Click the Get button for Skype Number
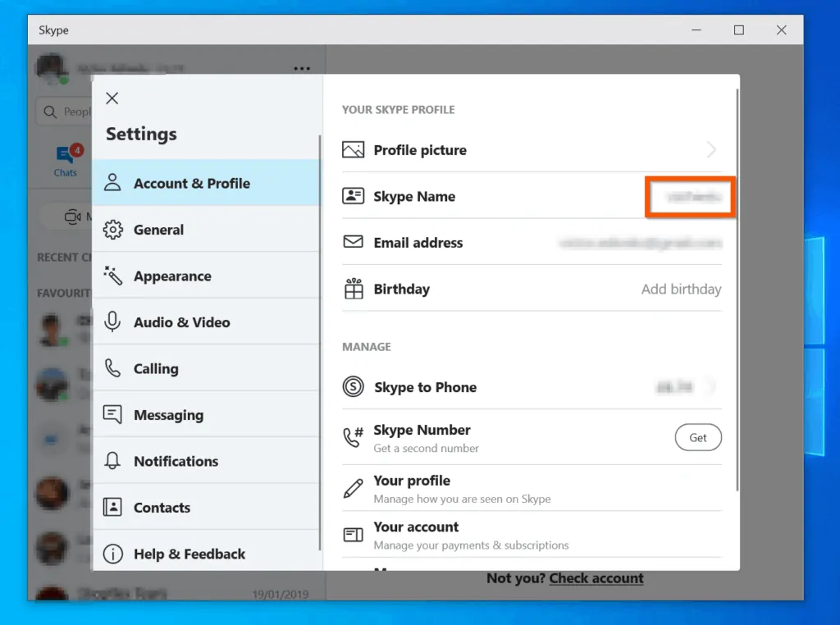 click(x=698, y=437)
